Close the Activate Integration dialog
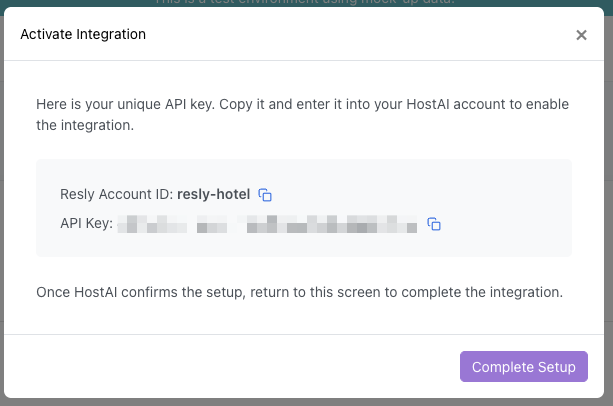Viewport: 613px width, 406px height. [x=581, y=35]
